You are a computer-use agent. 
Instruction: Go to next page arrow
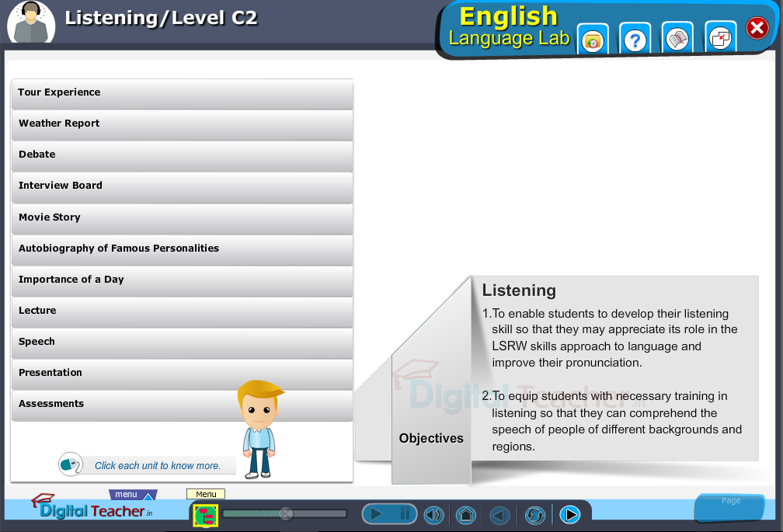[569, 514]
